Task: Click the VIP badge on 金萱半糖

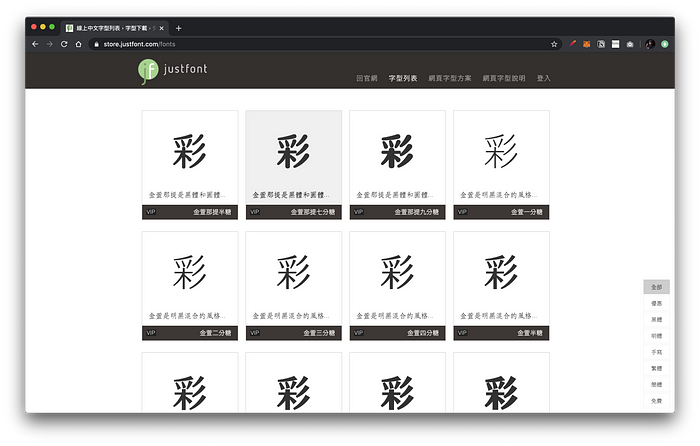Action: (x=462, y=333)
